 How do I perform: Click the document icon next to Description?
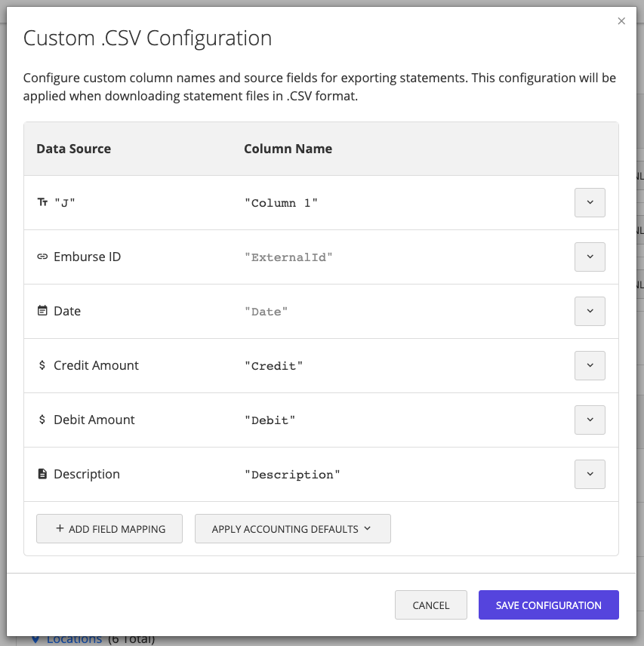[43, 474]
